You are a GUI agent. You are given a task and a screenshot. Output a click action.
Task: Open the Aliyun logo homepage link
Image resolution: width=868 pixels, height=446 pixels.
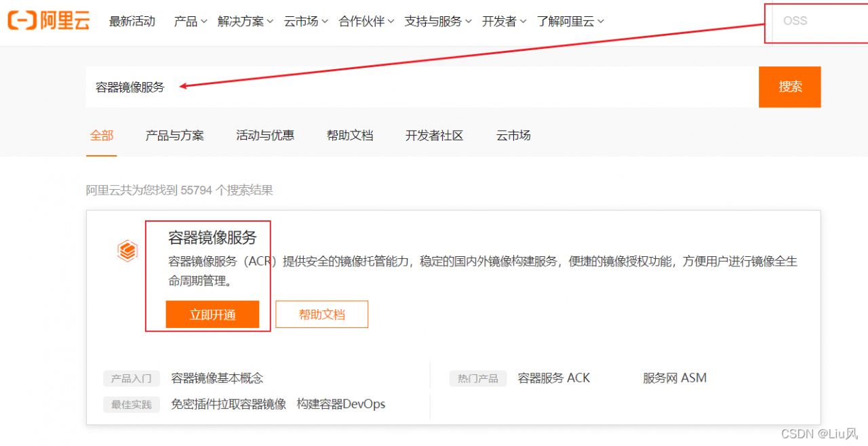pyautogui.click(x=49, y=21)
